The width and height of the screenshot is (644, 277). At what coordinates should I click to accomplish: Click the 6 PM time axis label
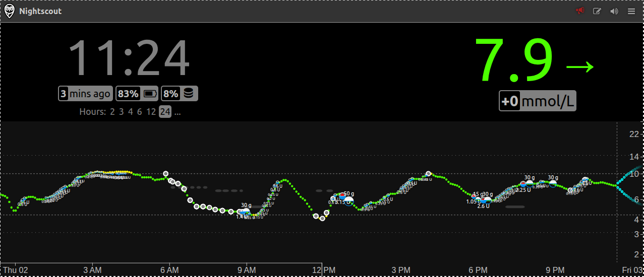click(478, 270)
